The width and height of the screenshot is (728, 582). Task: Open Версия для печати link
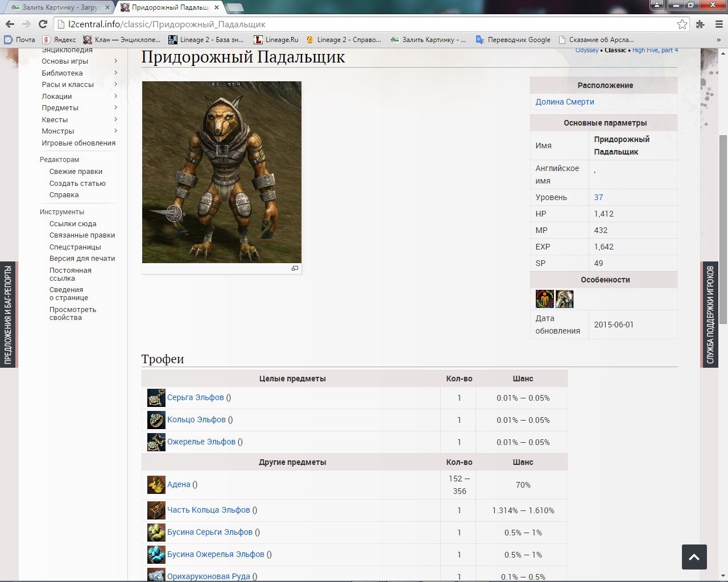(82, 258)
